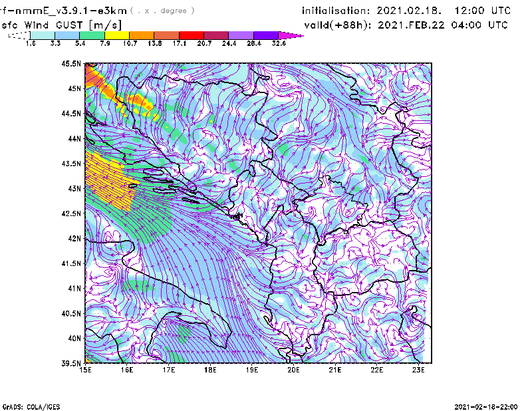532x411 pixels.
Task: Click the legend value 7.9
Action: point(105,43)
